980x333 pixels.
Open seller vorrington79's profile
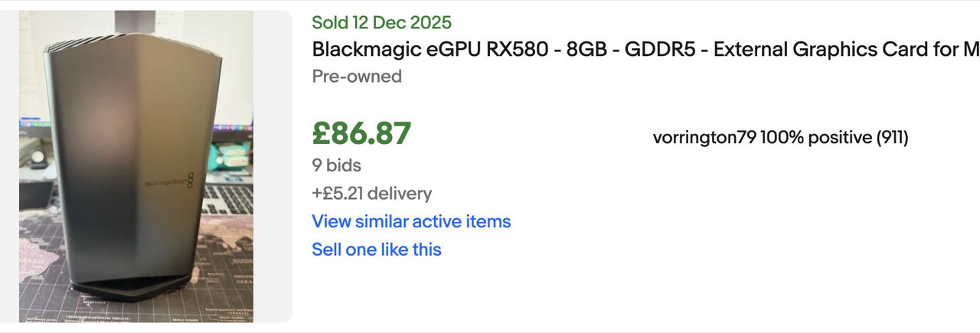(704, 138)
